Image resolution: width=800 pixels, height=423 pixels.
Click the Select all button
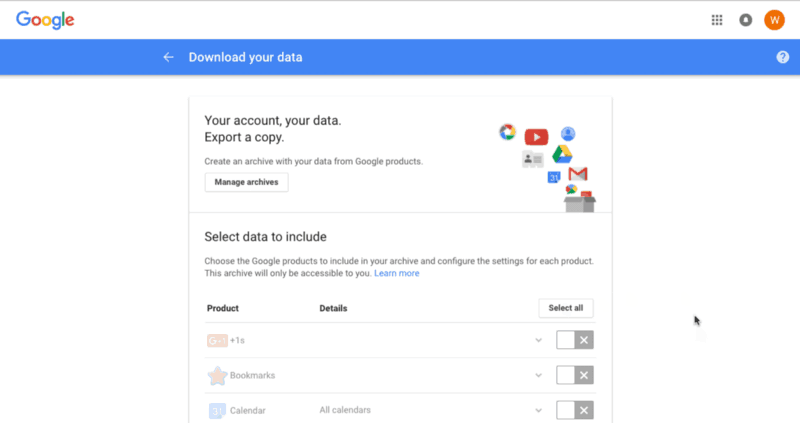(x=566, y=308)
